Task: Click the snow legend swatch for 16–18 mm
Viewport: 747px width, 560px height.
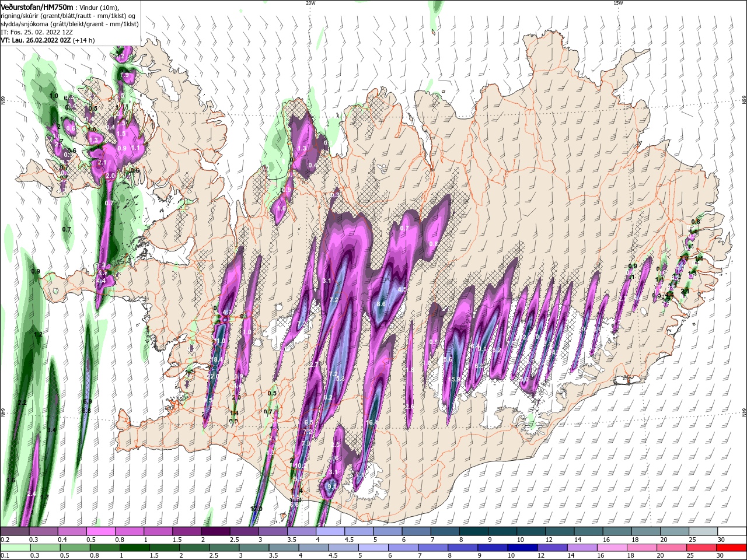Action: pos(617,531)
